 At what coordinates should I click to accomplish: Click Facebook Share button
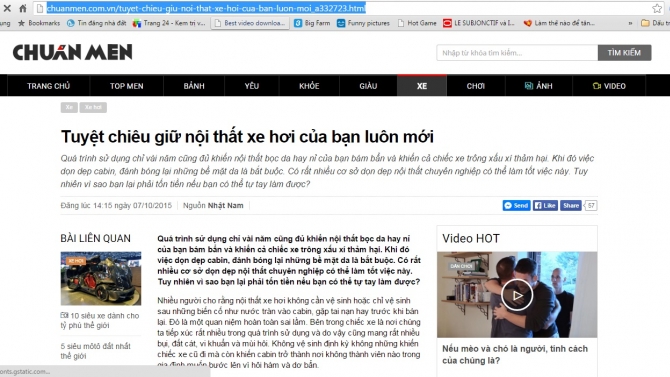coord(570,206)
